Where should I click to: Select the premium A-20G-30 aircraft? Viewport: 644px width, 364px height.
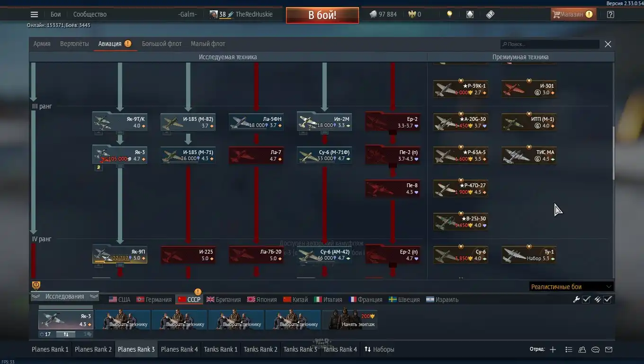click(461, 122)
